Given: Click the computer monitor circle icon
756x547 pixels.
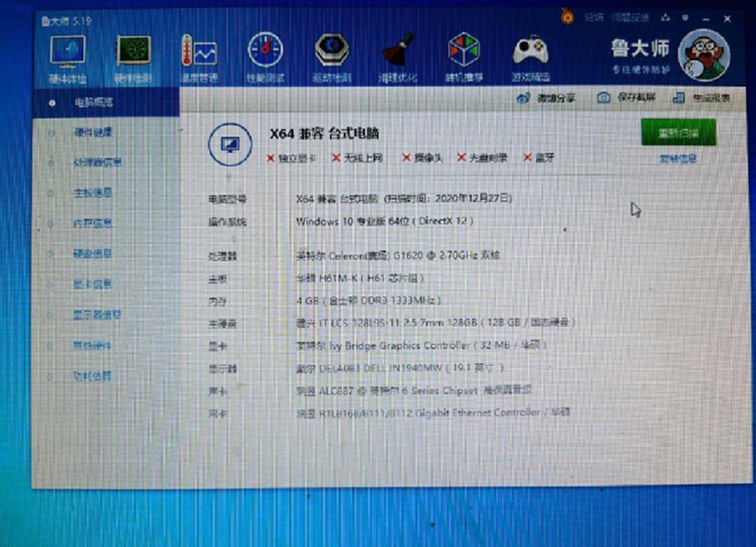Looking at the screenshot, I should click(x=230, y=144).
